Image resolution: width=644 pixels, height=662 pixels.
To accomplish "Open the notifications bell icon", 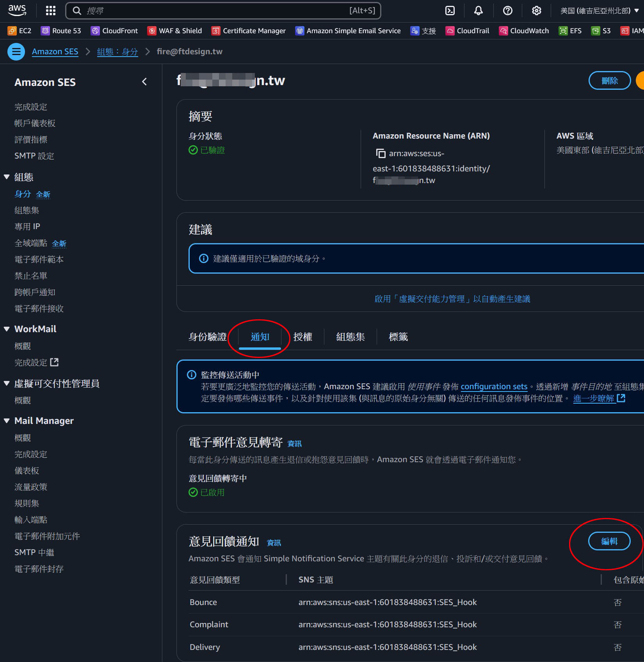I will click(x=479, y=11).
